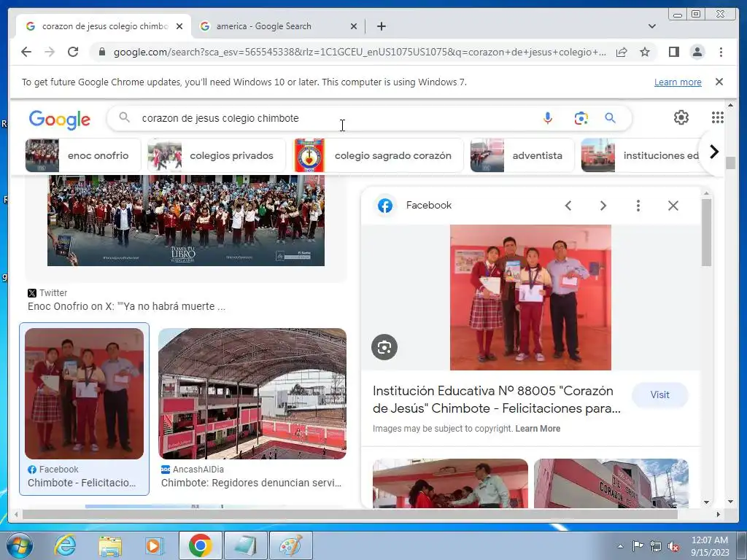Select the colegios privados filter chip

(x=216, y=155)
